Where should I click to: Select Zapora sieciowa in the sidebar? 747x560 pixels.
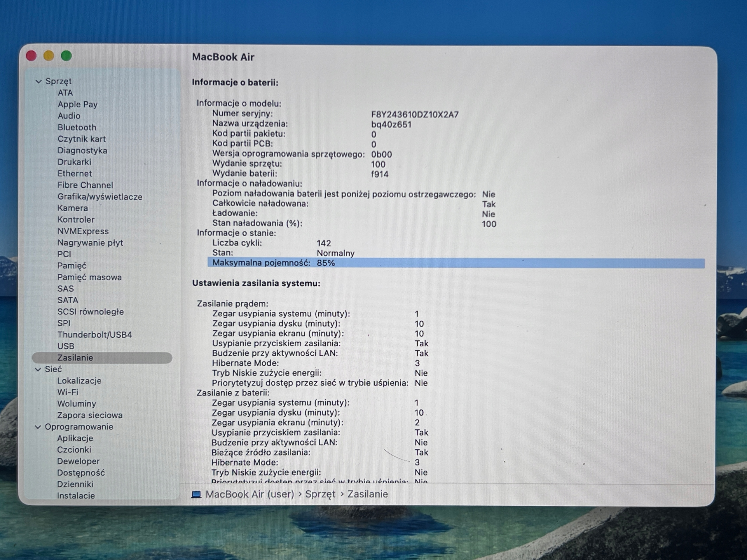point(90,416)
